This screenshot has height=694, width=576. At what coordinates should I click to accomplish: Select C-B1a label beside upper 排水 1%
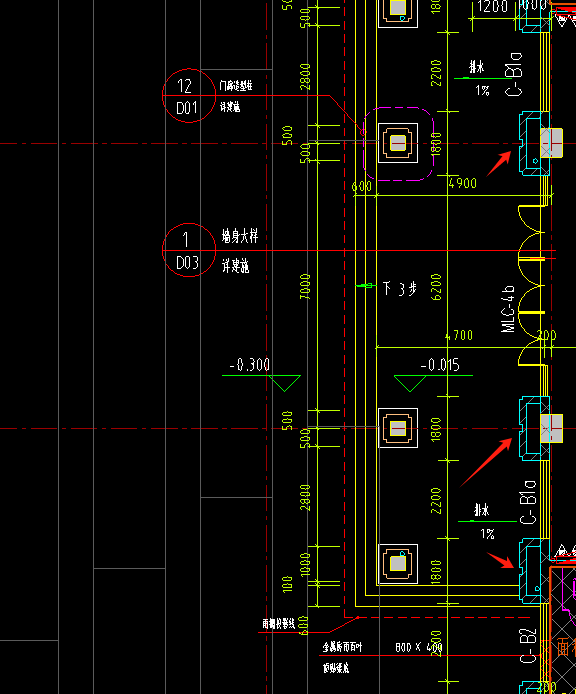(514, 74)
